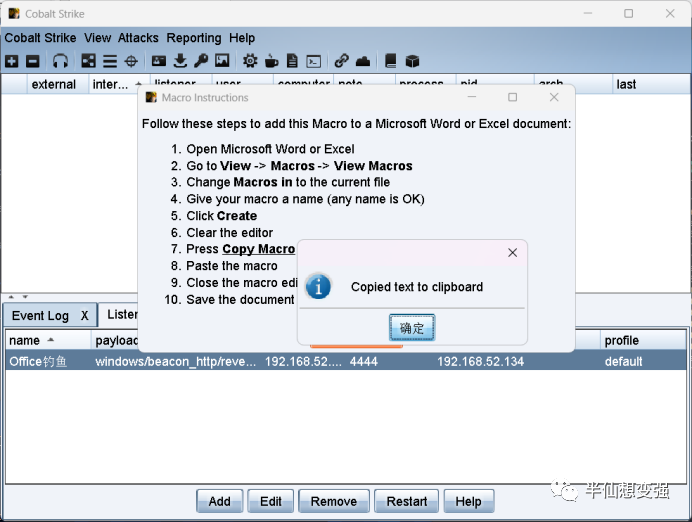Click the gear icon for Windows executable
The height and width of the screenshot is (522, 692).
click(x=250, y=61)
